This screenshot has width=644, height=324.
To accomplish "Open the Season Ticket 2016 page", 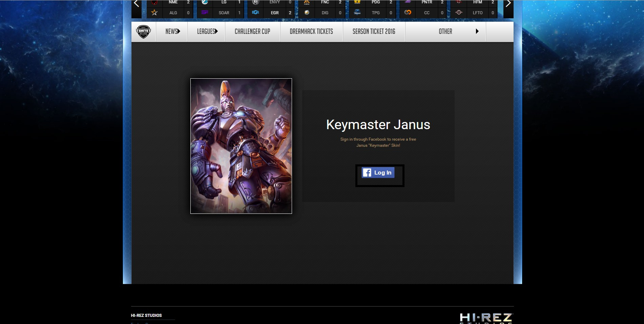I will [x=374, y=32].
